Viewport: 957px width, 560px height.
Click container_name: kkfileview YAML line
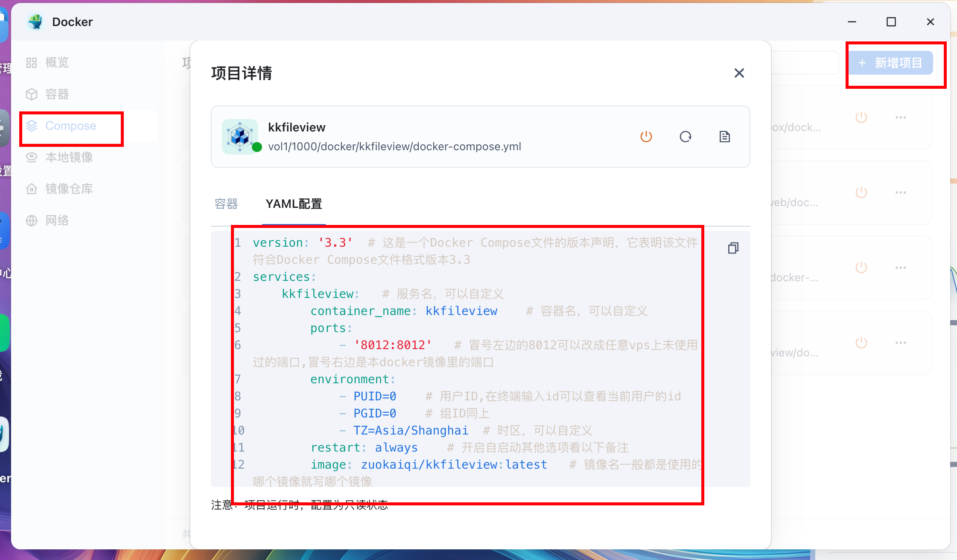tap(404, 311)
